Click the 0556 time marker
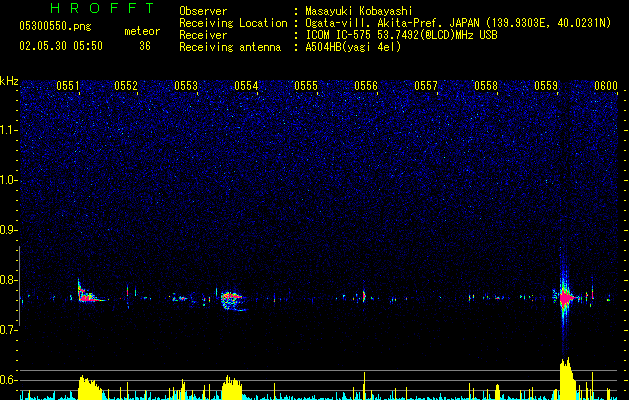Image resolution: width=629 pixels, height=400 pixels. click(x=366, y=86)
